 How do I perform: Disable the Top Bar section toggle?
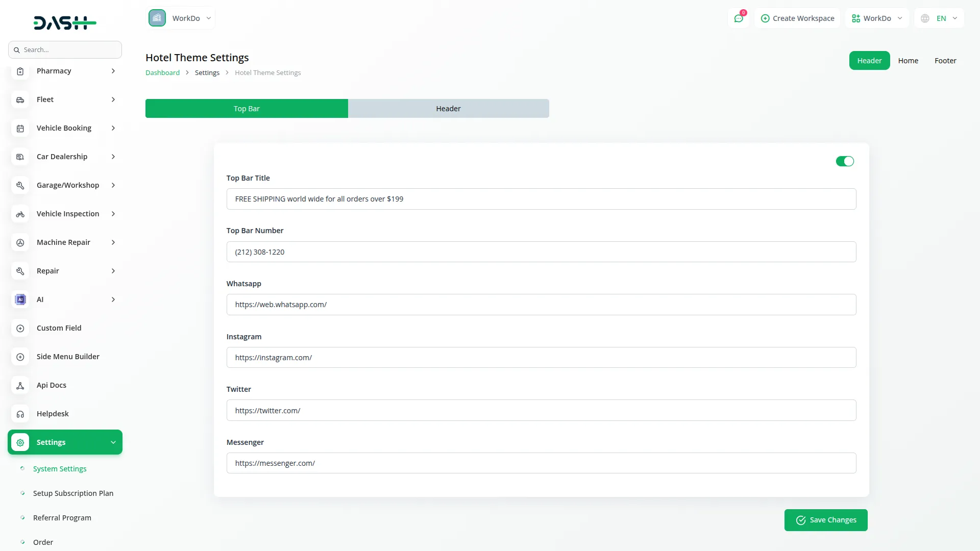click(x=844, y=161)
